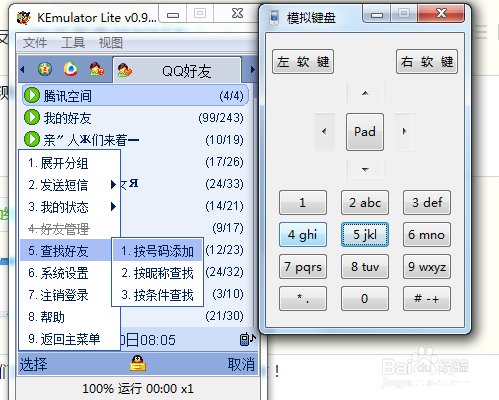Click the (9/17) group count row
Viewport: 499px width, 400px height.
(228, 228)
